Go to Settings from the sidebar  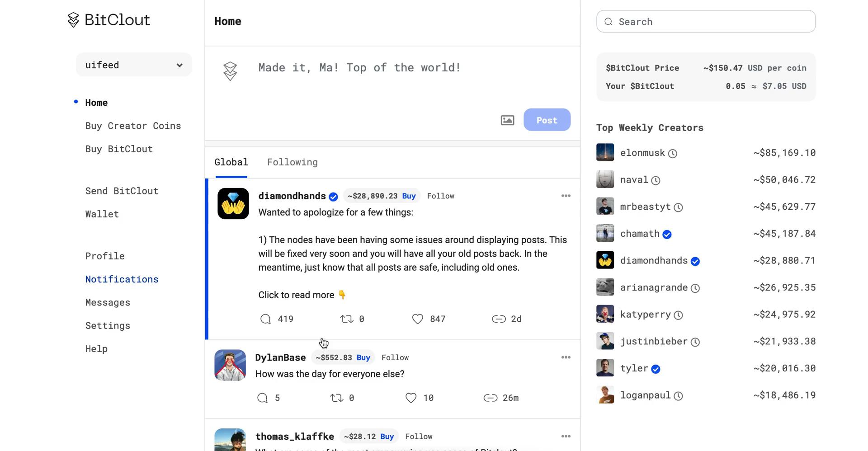point(107,325)
